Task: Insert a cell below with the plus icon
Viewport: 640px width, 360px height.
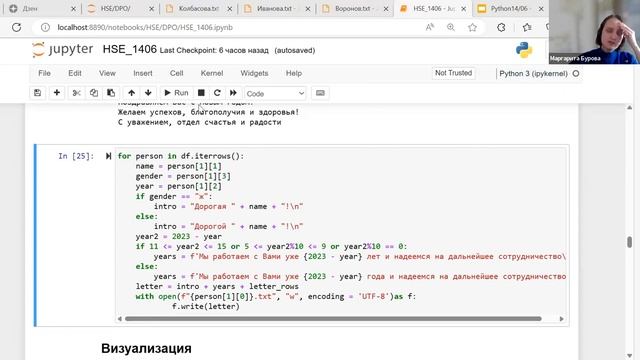Action: point(57,93)
